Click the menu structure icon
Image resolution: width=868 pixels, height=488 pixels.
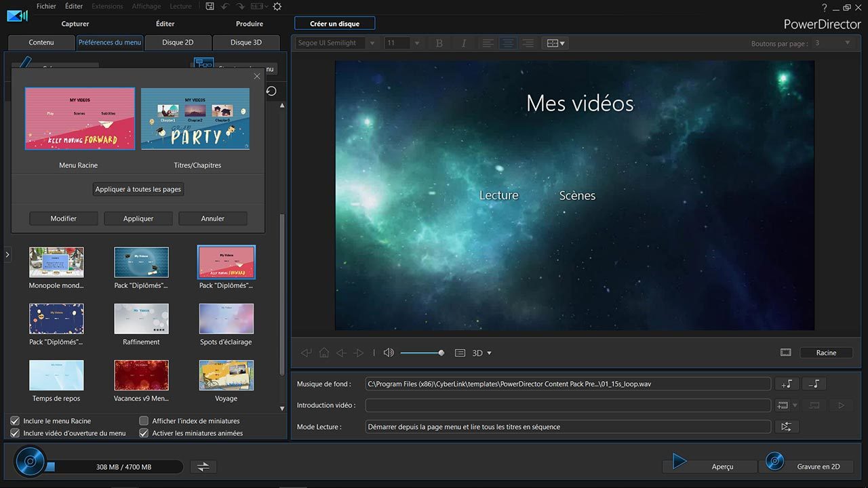(203, 64)
